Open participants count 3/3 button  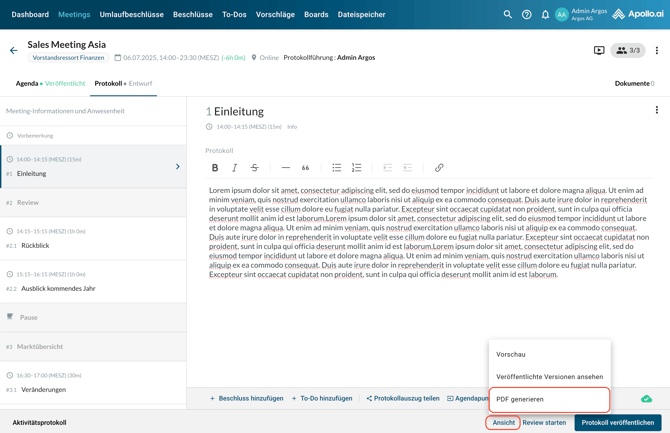tap(628, 50)
